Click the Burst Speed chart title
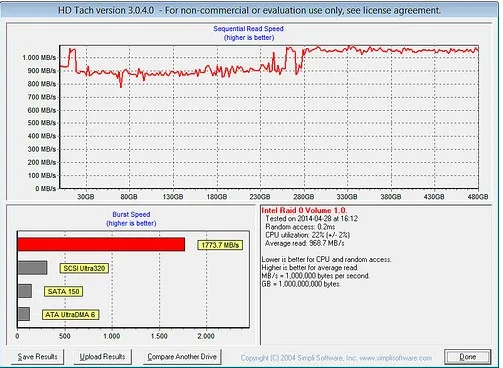 click(131, 214)
